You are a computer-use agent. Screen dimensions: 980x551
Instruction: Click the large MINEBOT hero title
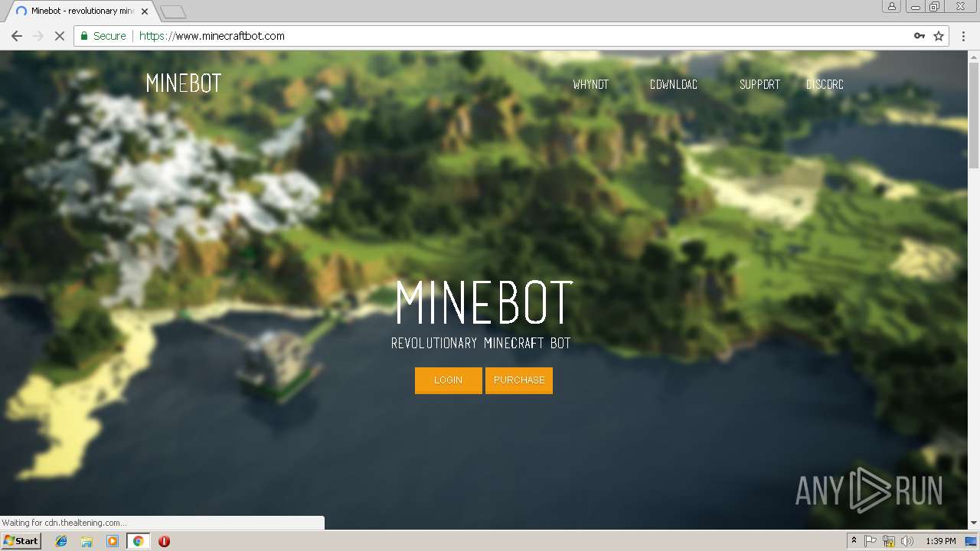tap(484, 302)
